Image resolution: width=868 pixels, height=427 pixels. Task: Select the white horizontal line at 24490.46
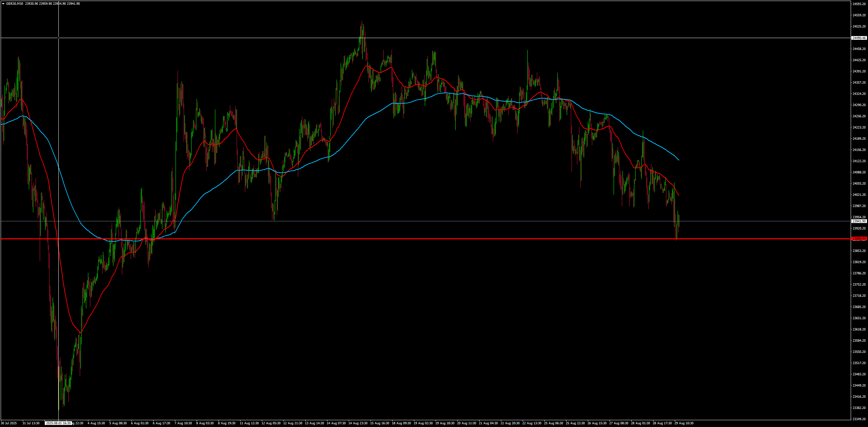[x=425, y=38]
